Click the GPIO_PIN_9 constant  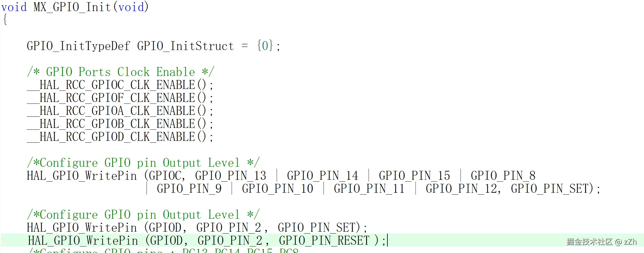(x=189, y=189)
